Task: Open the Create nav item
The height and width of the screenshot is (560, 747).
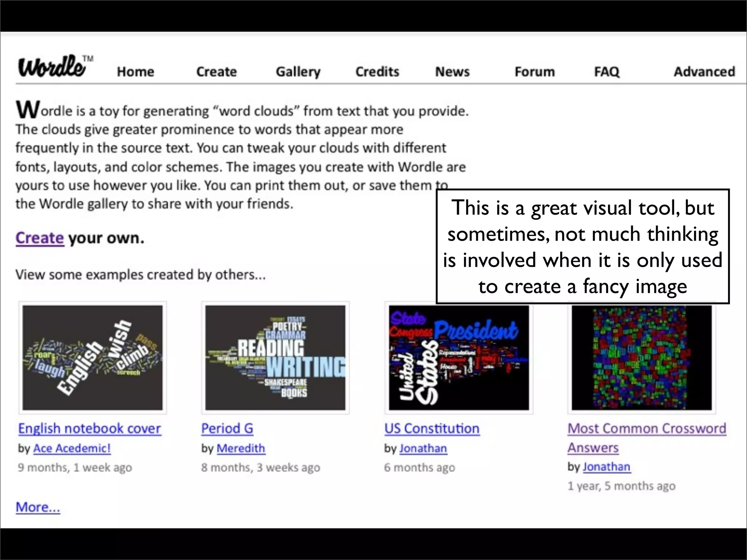Action: (217, 72)
